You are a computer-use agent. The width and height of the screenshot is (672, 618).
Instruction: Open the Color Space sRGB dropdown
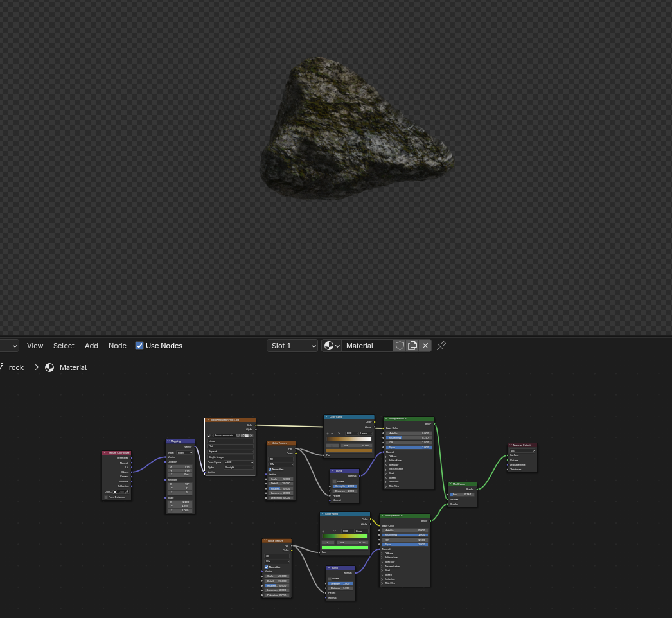tap(239, 463)
